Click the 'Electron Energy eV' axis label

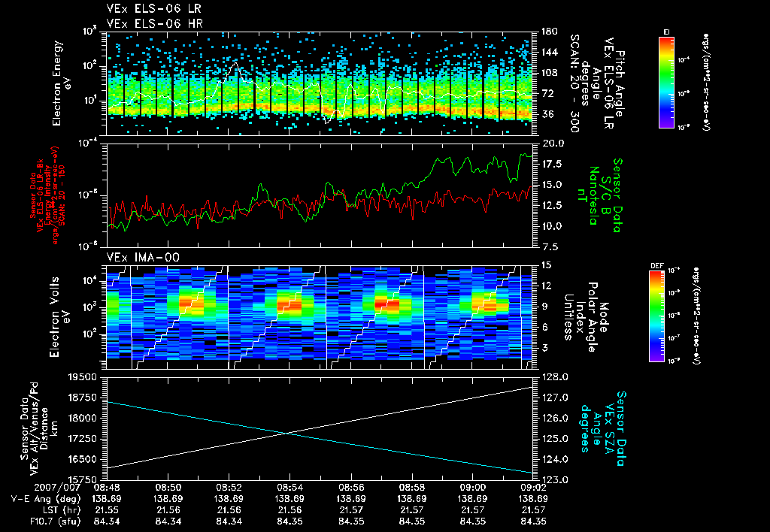tap(60, 83)
